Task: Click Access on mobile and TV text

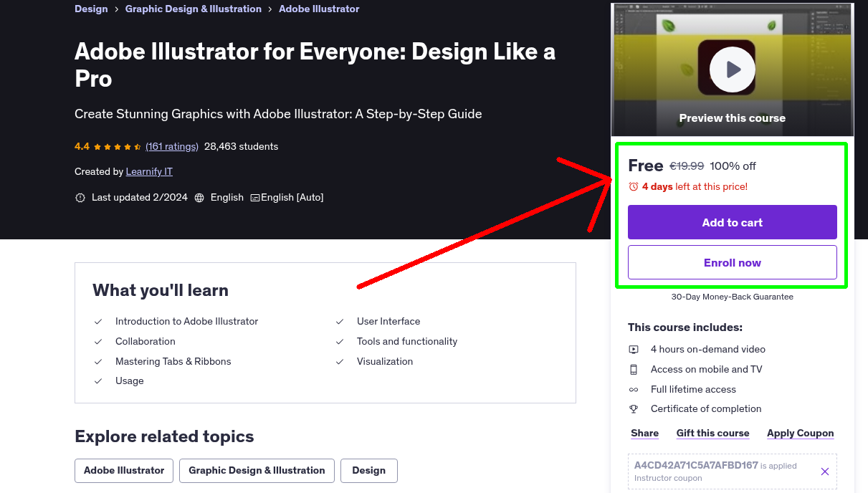Action: tap(707, 370)
